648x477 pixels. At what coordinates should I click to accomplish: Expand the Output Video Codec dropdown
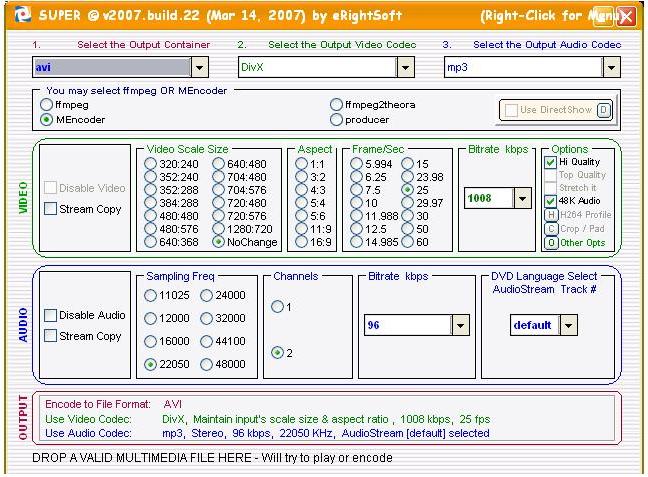[405, 67]
